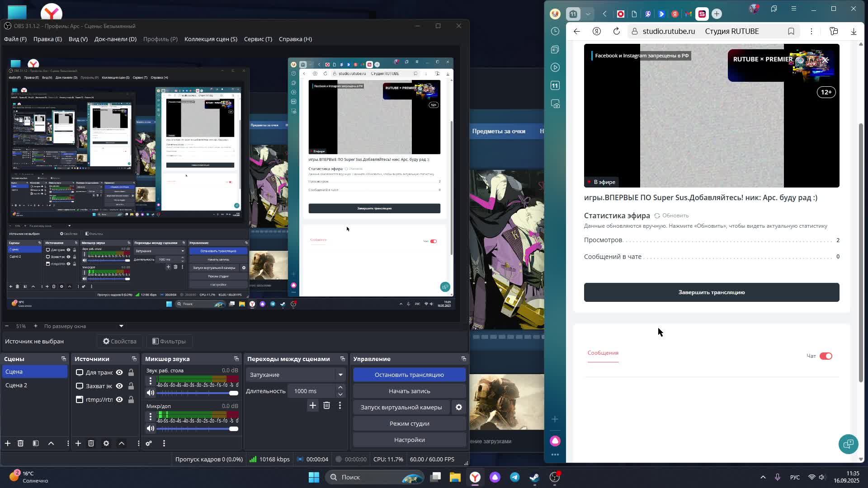Turn off the Чат toggle
This screenshot has width=868, height=488.
pos(826,356)
